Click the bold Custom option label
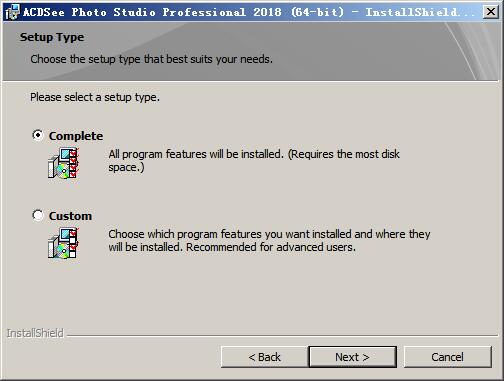 (70, 216)
